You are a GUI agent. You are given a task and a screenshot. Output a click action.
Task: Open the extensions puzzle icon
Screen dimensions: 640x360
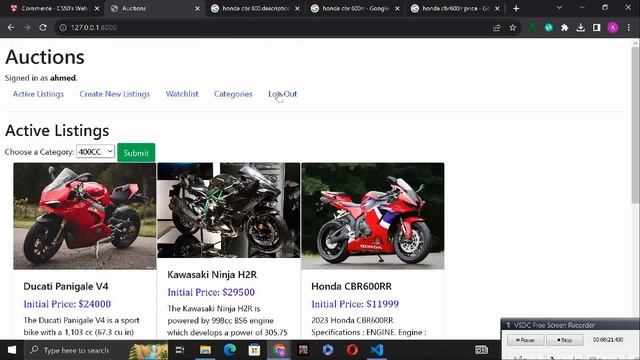pyautogui.click(x=564, y=27)
